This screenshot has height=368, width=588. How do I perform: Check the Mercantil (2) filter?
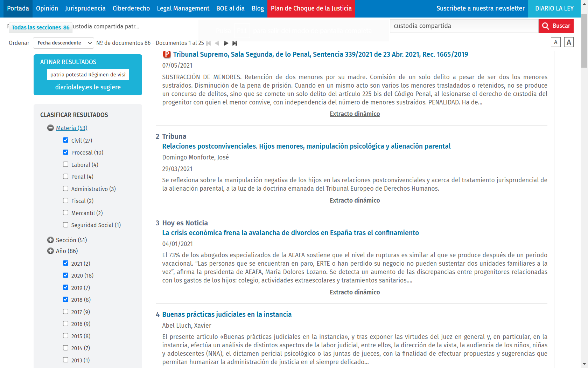tap(65, 213)
